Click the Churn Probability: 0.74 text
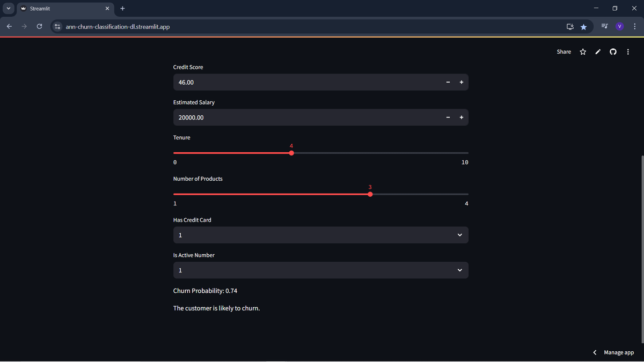Viewport: 644px width, 362px height. pyautogui.click(x=205, y=291)
